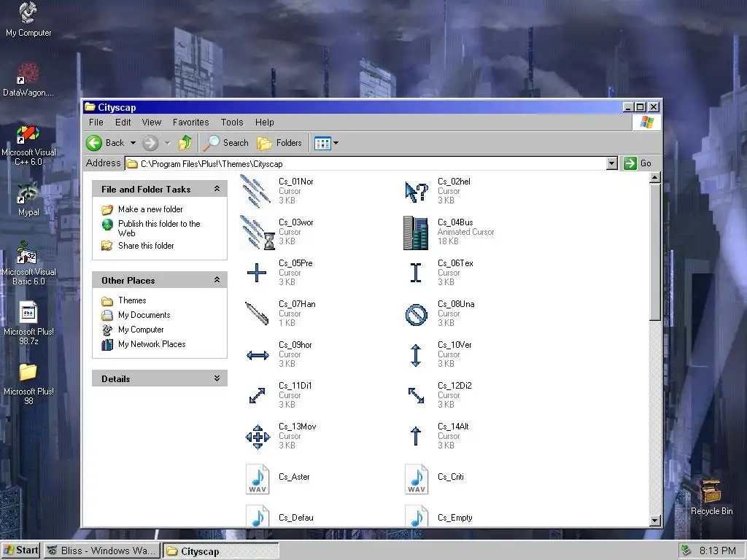747x560 pixels.
Task: Expand the Address bar dropdown list
Action: [612, 163]
